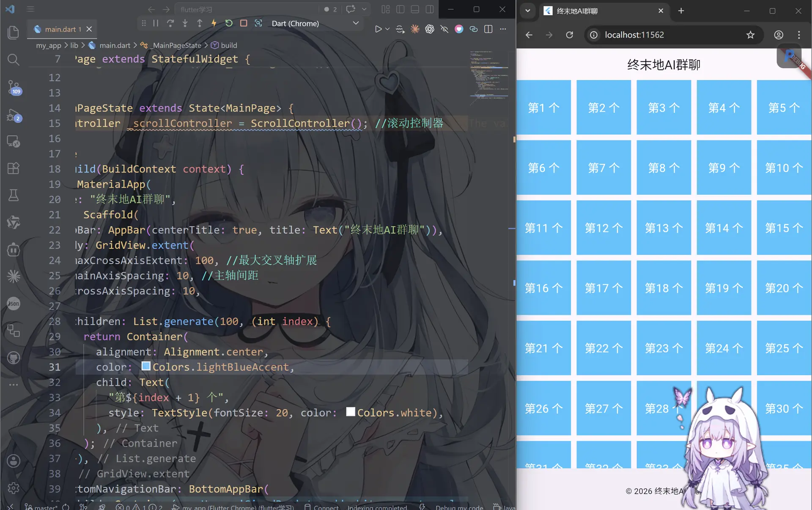Select the 终末地AI群聊 Chrome tab
Viewport: 812px width, 510px height.
605,11
